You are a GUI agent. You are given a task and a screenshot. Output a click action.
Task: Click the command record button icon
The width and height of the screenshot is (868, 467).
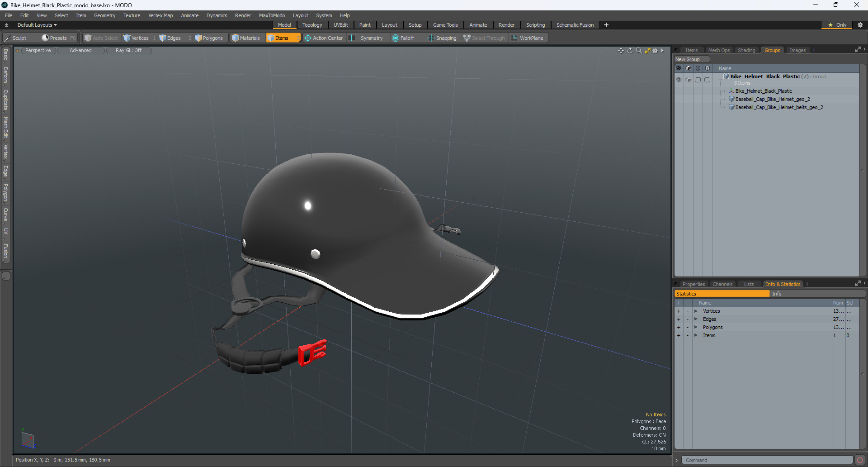tap(860, 460)
